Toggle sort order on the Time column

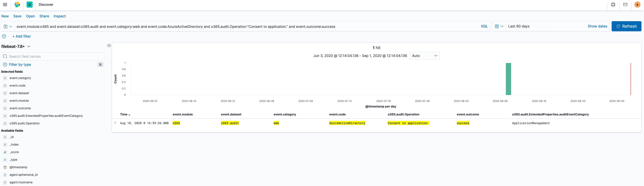(x=129, y=115)
